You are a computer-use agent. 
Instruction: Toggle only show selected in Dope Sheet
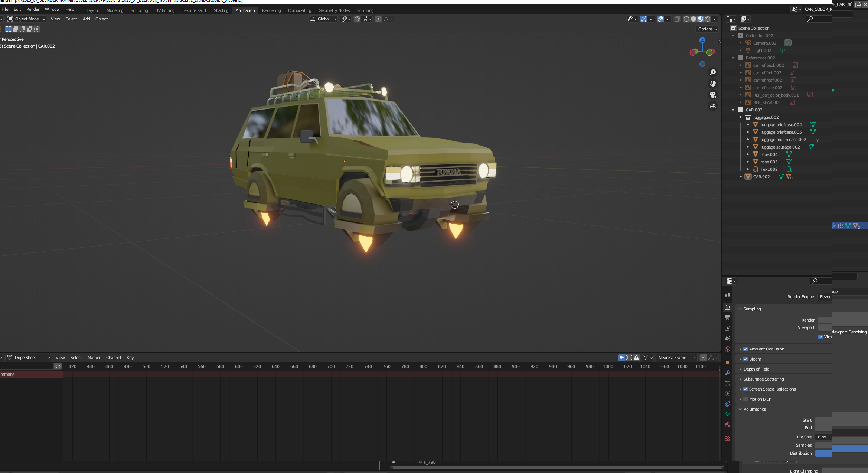point(621,358)
